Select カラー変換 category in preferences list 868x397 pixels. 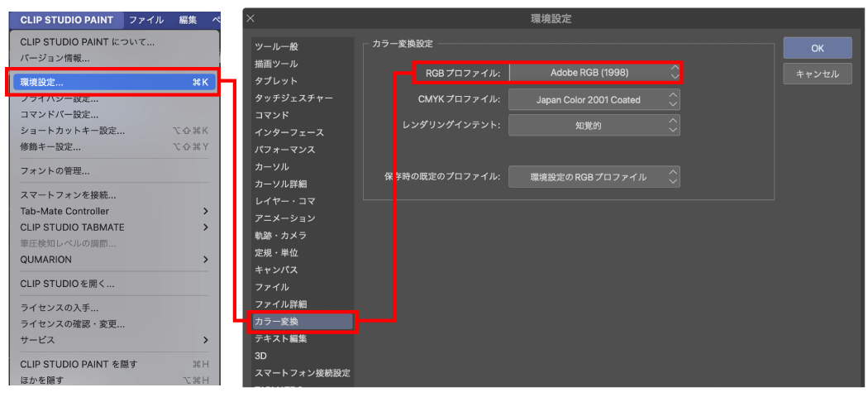click(x=303, y=322)
